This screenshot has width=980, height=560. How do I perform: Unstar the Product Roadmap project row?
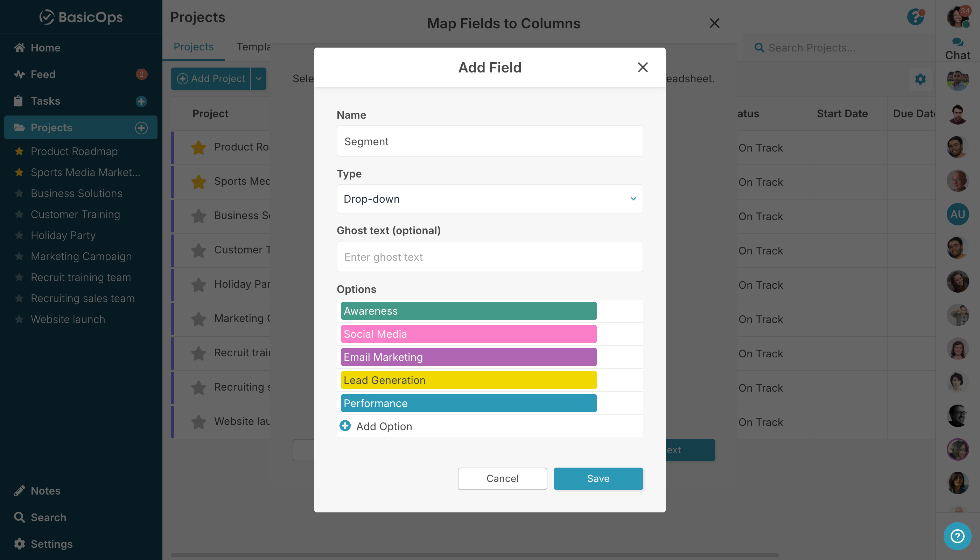pos(198,147)
